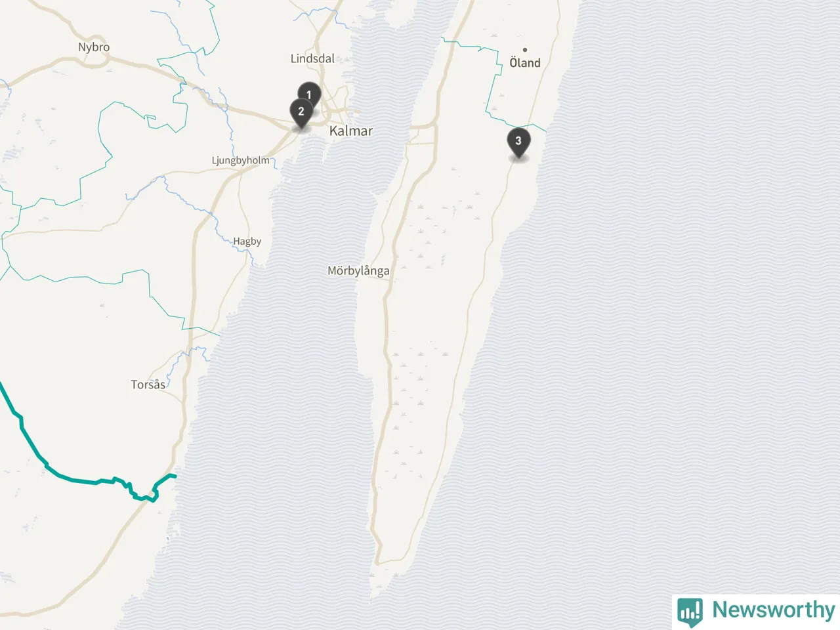Click the Kalmar city label

tap(351, 131)
